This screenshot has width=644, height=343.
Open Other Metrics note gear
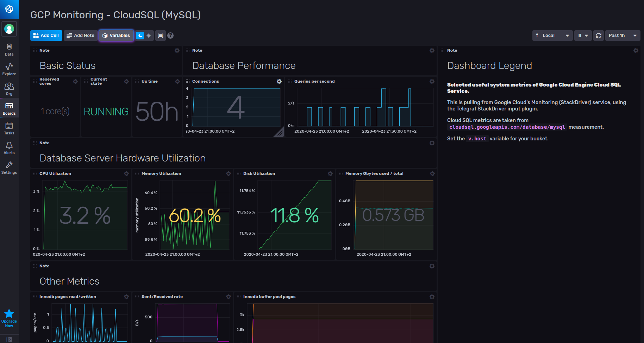pos(432,266)
